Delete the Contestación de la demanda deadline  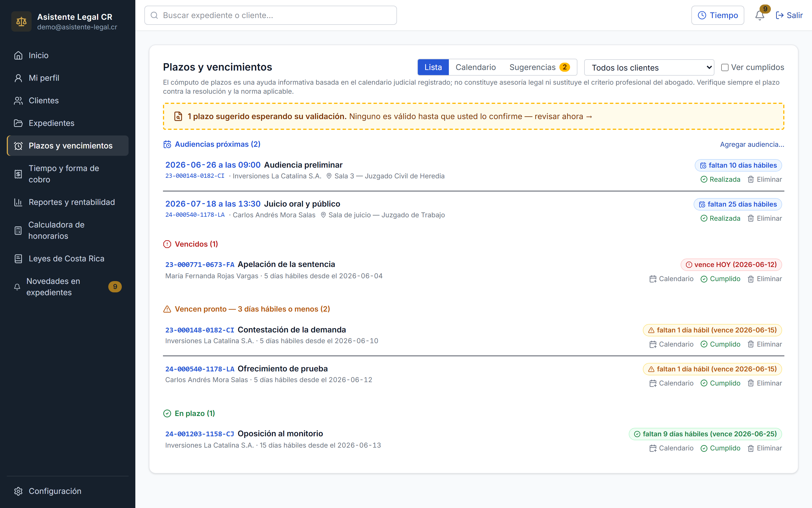click(765, 344)
